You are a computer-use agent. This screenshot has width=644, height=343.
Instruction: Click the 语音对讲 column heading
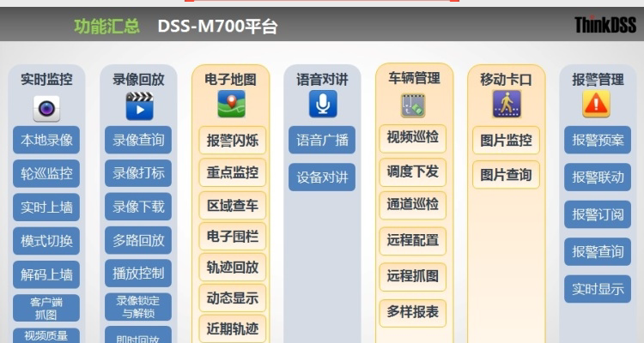[x=322, y=79]
